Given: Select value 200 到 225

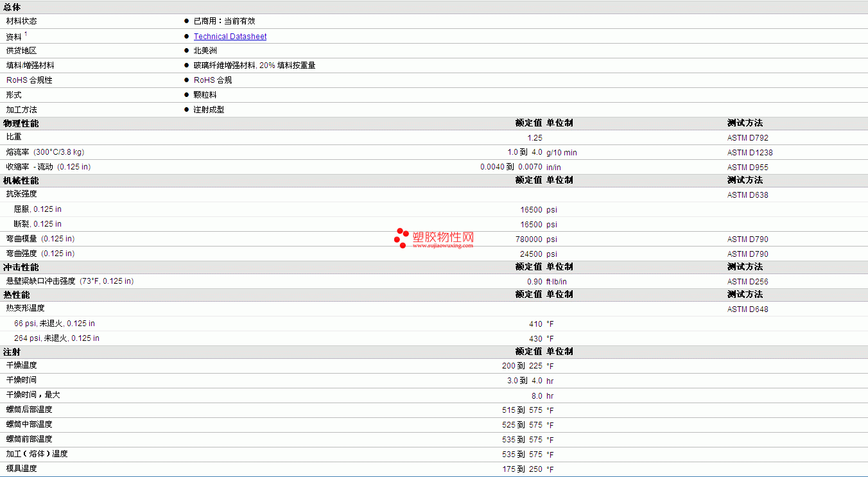Looking at the screenshot, I should click(522, 366).
